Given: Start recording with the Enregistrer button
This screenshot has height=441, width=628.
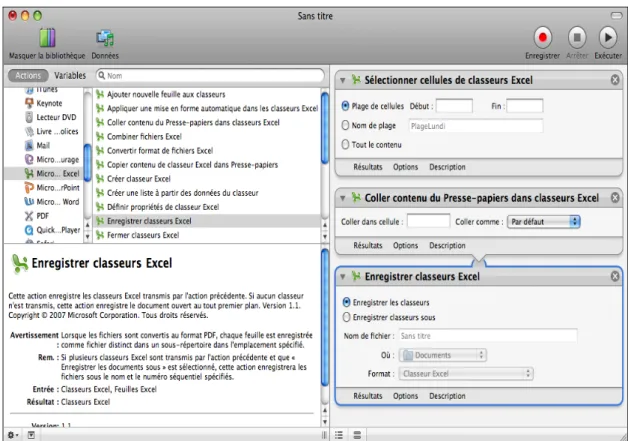Looking at the screenshot, I should pos(542,38).
